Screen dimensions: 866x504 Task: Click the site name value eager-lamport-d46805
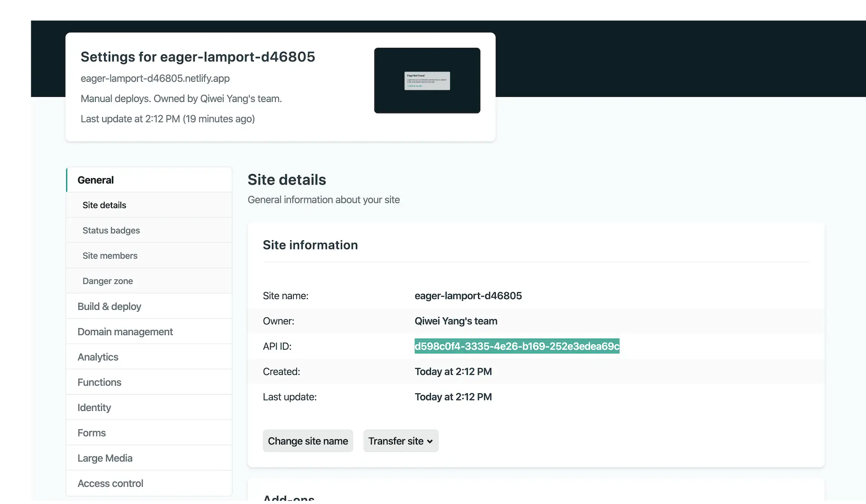click(x=468, y=296)
